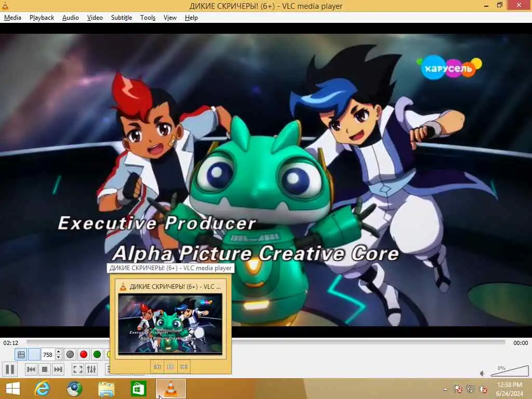532x399 pixels.
Task: Click previous button in taskbar thumbnail preview
Action: click(157, 367)
